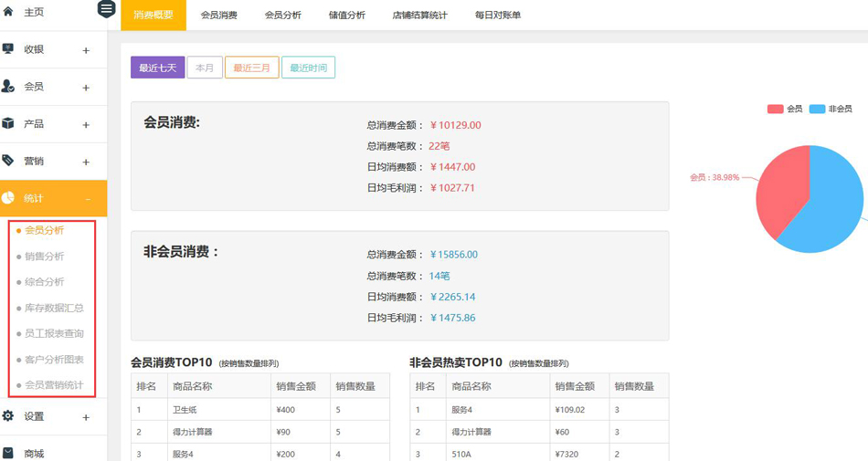This screenshot has width=868, height=461.
Task: Switch to the 会员分析 tab
Action: (282, 16)
